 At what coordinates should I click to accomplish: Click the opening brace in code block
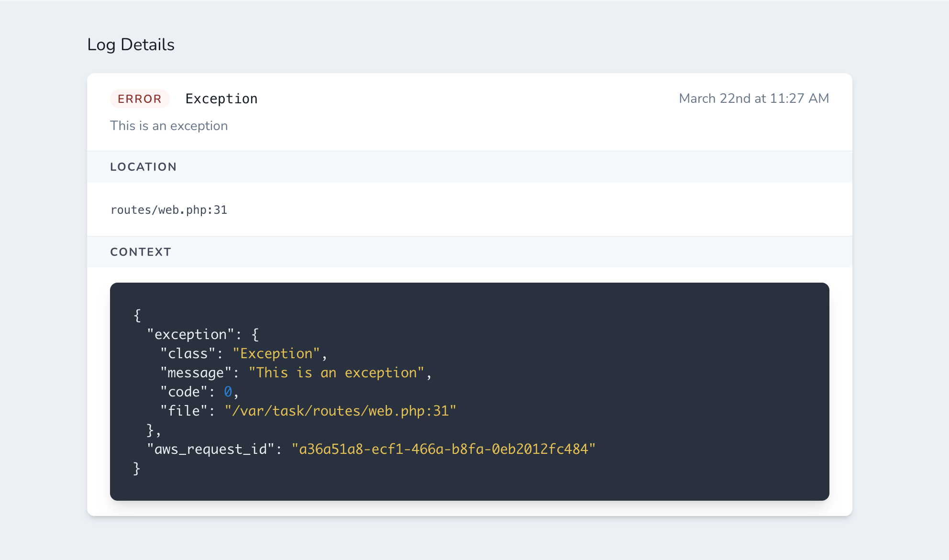137,315
